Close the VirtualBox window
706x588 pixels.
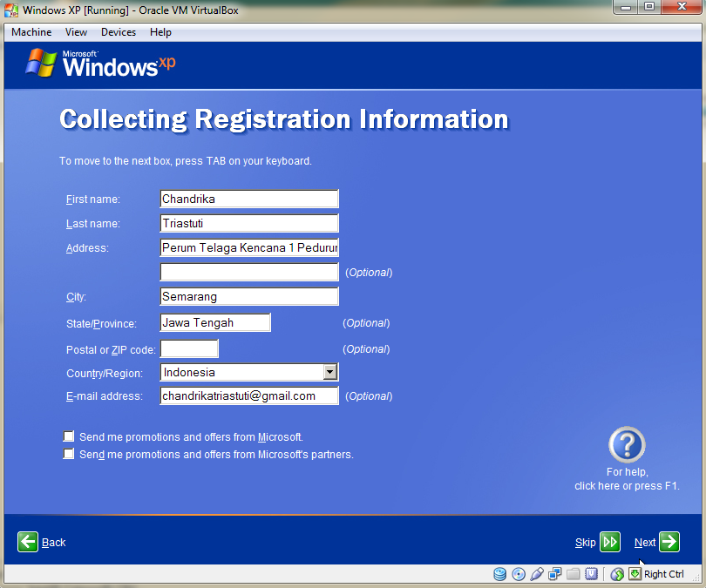tap(682, 7)
